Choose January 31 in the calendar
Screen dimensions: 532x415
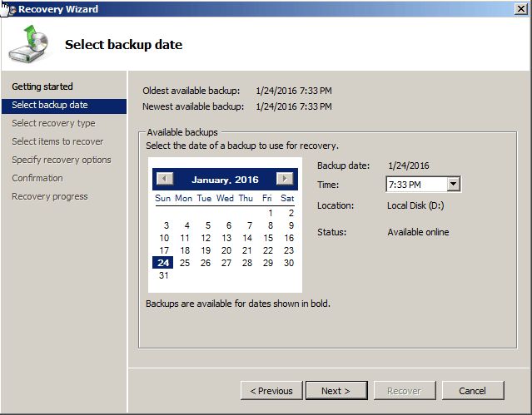pos(164,275)
